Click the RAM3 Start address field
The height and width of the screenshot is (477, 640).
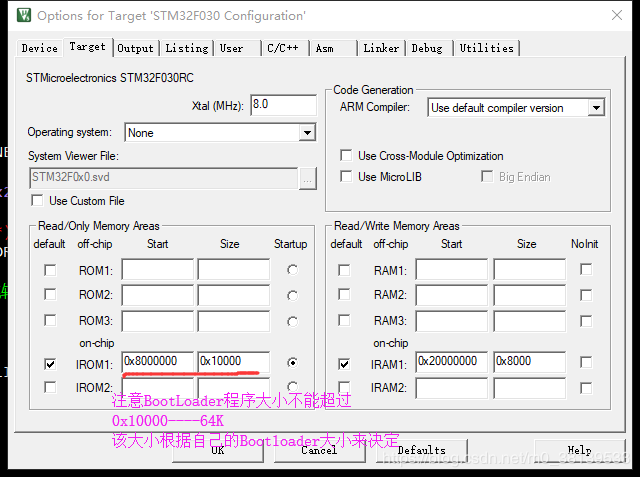coord(452,321)
